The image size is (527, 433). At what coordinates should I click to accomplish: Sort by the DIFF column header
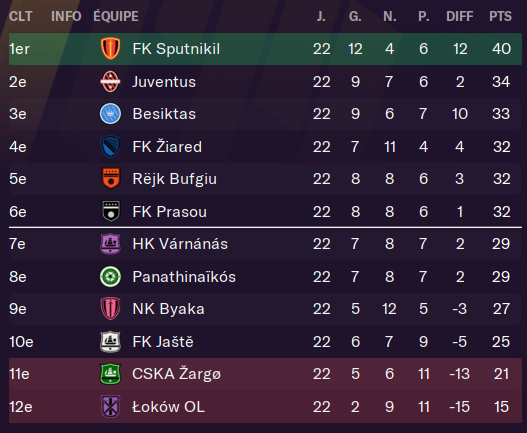tap(459, 16)
